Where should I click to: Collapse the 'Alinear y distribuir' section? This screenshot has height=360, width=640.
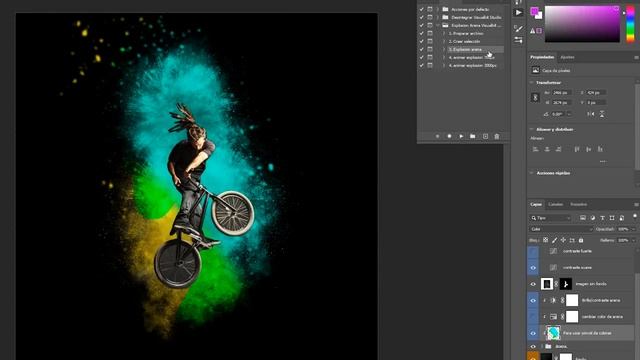click(532, 129)
